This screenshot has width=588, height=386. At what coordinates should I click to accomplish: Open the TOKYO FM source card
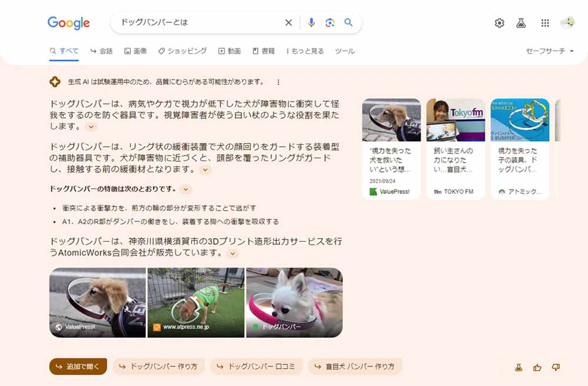(x=456, y=149)
